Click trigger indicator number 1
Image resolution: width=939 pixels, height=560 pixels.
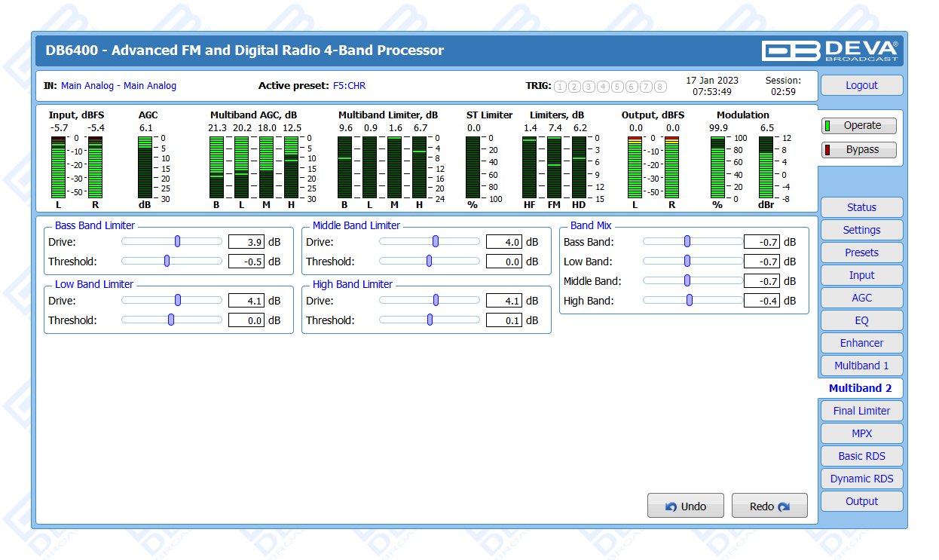click(x=560, y=86)
